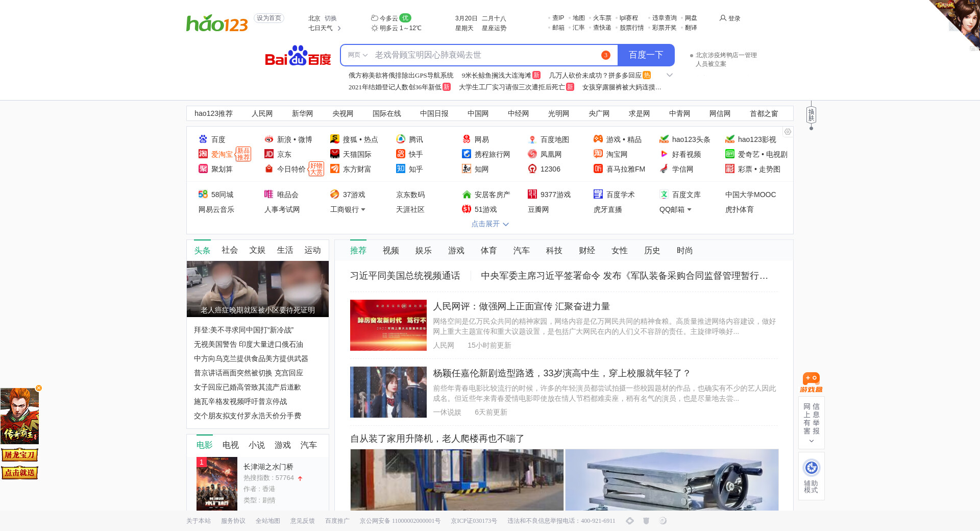Open the 工商银行 dropdown arrow
Viewport: 980px width, 531px height.
click(363, 210)
